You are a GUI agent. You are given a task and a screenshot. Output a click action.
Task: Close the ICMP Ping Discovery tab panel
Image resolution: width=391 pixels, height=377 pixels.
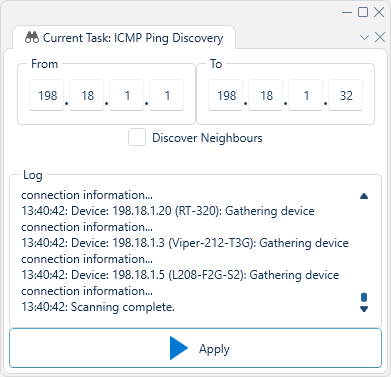pyautogui.click(x=380, y=37)
